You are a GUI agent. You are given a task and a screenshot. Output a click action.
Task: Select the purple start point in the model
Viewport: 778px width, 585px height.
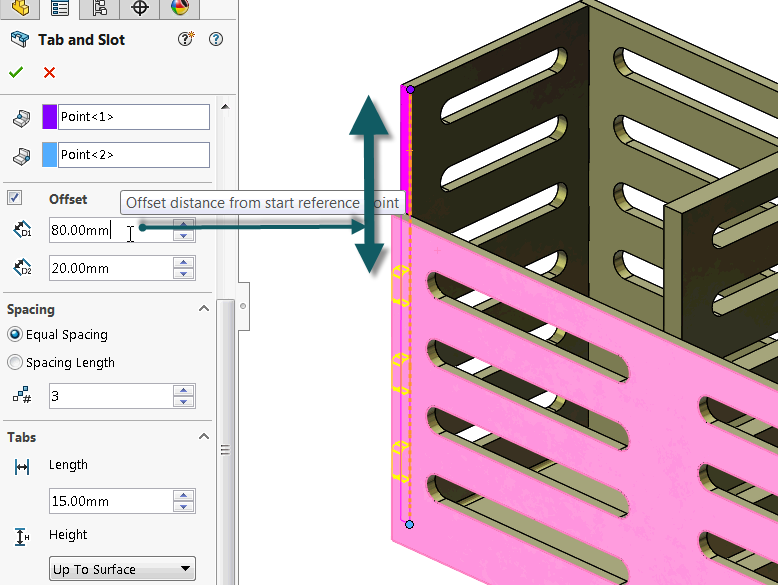tap(410, 89)
